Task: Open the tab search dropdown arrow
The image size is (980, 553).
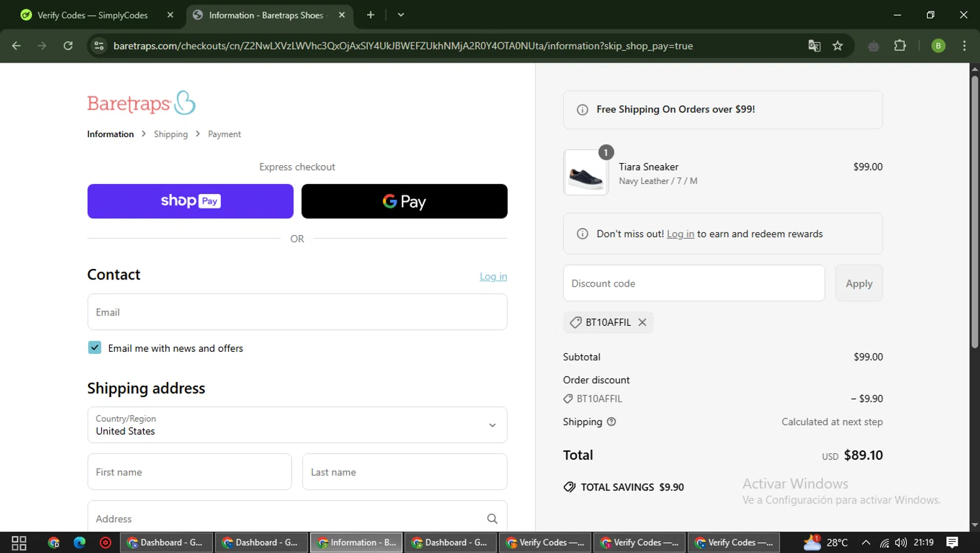Action: tap(400, 15)
